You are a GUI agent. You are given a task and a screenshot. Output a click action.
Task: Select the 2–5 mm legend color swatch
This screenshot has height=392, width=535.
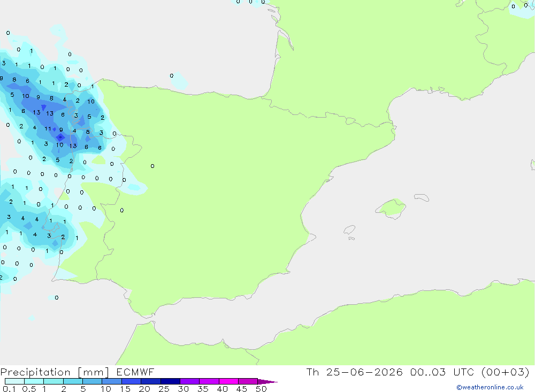(x=73, y=381)
